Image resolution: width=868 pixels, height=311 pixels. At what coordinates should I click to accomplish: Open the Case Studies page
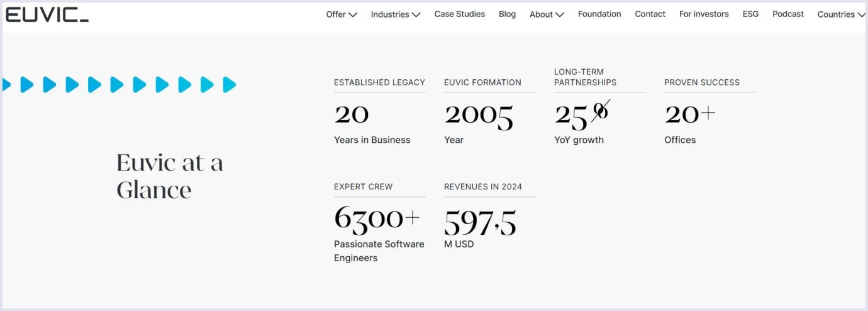[460, 14]
